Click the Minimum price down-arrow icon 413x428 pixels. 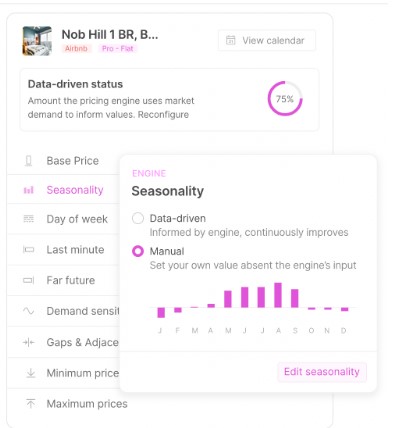[x=31, y=373]
